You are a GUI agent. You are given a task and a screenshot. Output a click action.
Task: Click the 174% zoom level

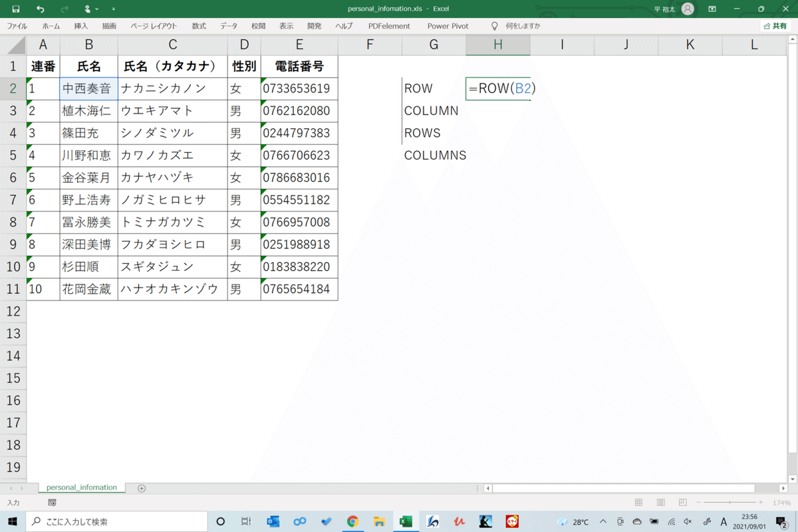point(781,503)
